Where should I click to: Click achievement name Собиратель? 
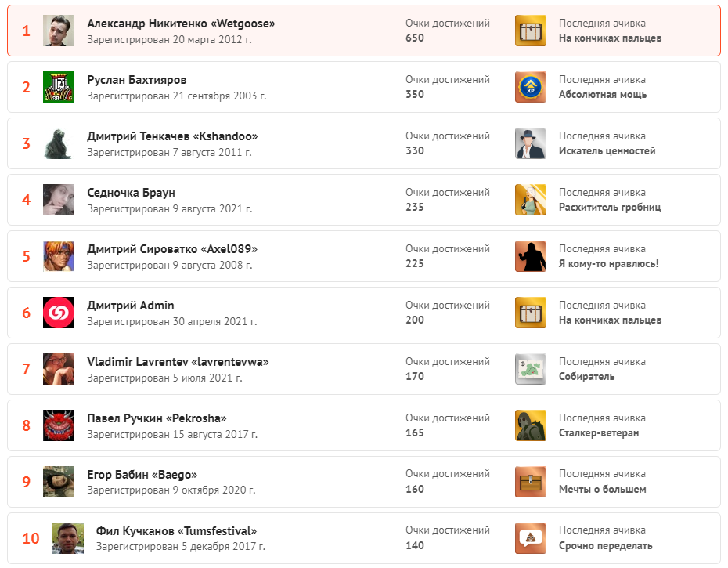tap(587, 377)
